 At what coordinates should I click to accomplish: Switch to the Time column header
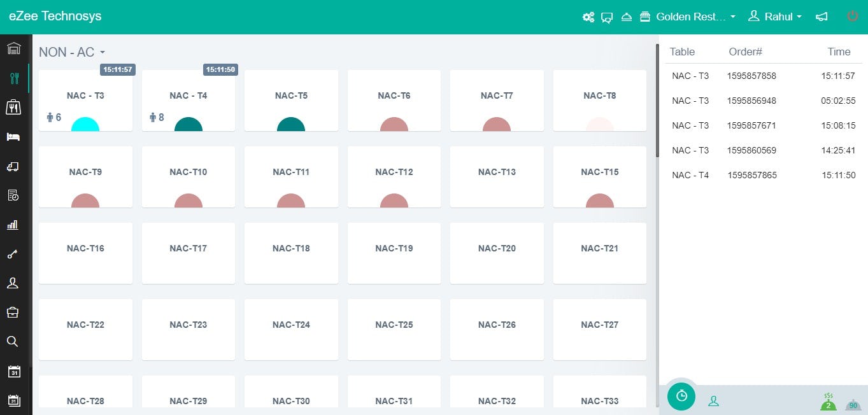coord(839,52)
